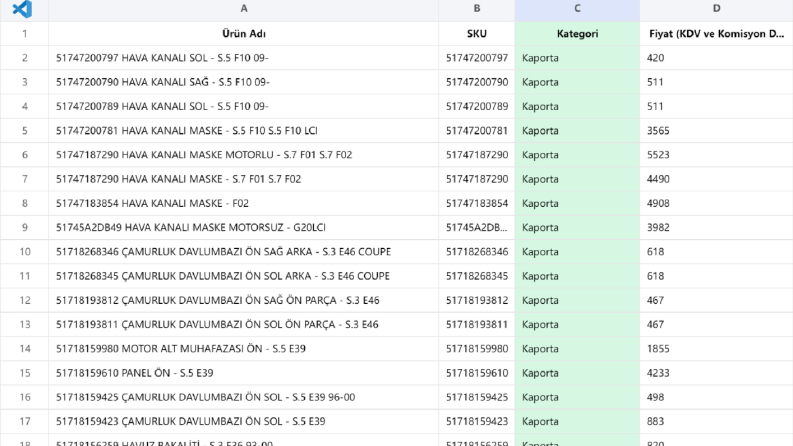This screenshot has width=793, height=446.
Task: Click price cell '883'
Action: 716,421
